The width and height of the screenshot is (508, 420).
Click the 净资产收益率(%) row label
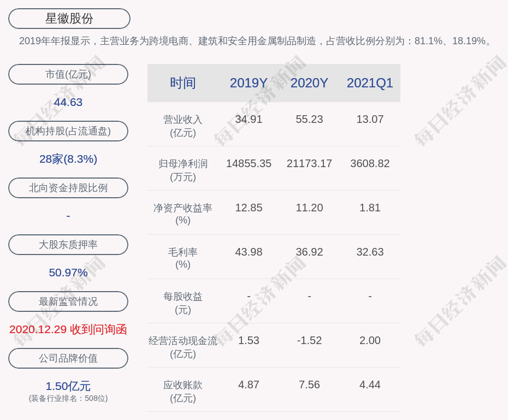(x=183, y=214)
